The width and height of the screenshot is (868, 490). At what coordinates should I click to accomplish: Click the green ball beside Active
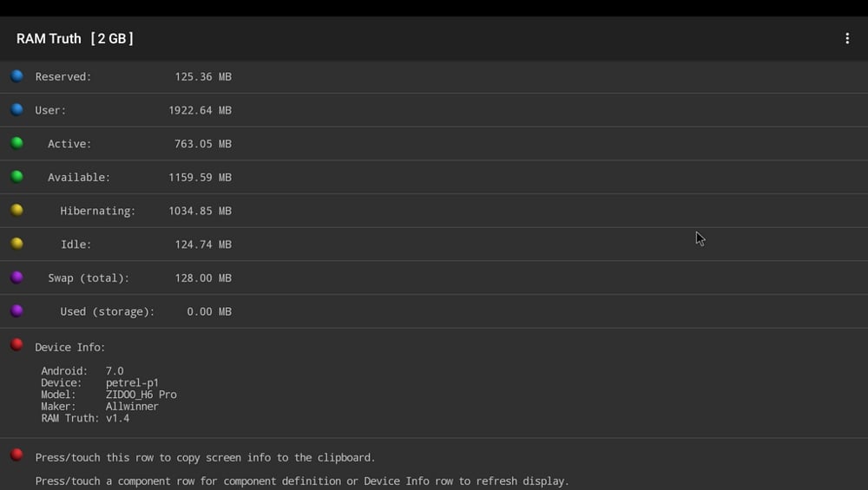tap(17, 143)
